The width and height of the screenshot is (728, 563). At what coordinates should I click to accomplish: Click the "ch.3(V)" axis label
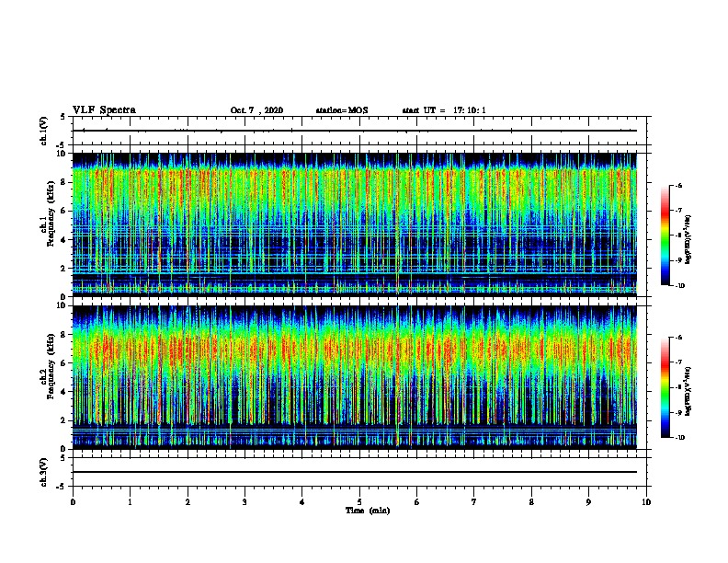tap(44, 472)
